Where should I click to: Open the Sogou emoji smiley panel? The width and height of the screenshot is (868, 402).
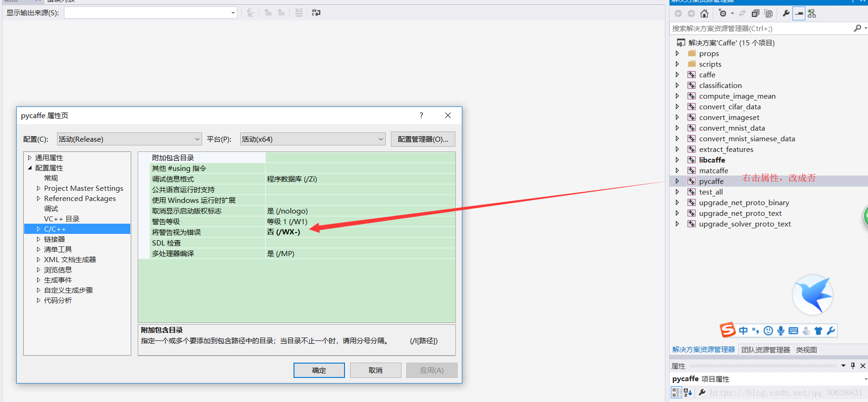click(768, 330)
